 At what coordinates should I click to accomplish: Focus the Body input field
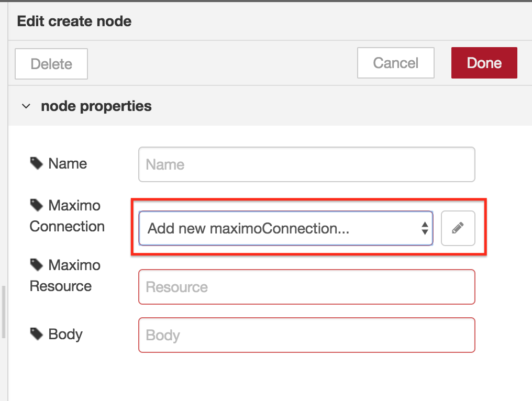307,335
